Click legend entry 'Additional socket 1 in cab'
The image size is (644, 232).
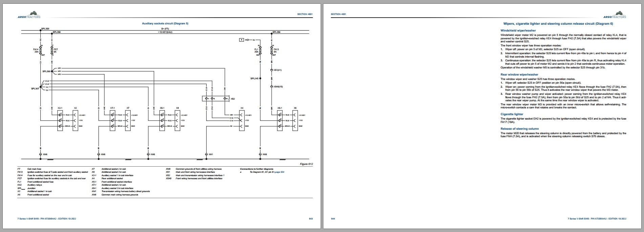click(39, 191)
